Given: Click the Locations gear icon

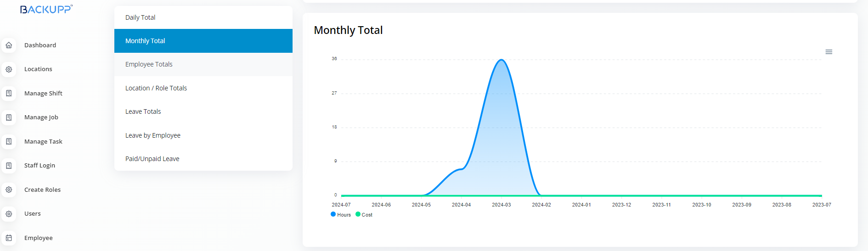Looking at the screenshot, I should click(x=9, y=69).
